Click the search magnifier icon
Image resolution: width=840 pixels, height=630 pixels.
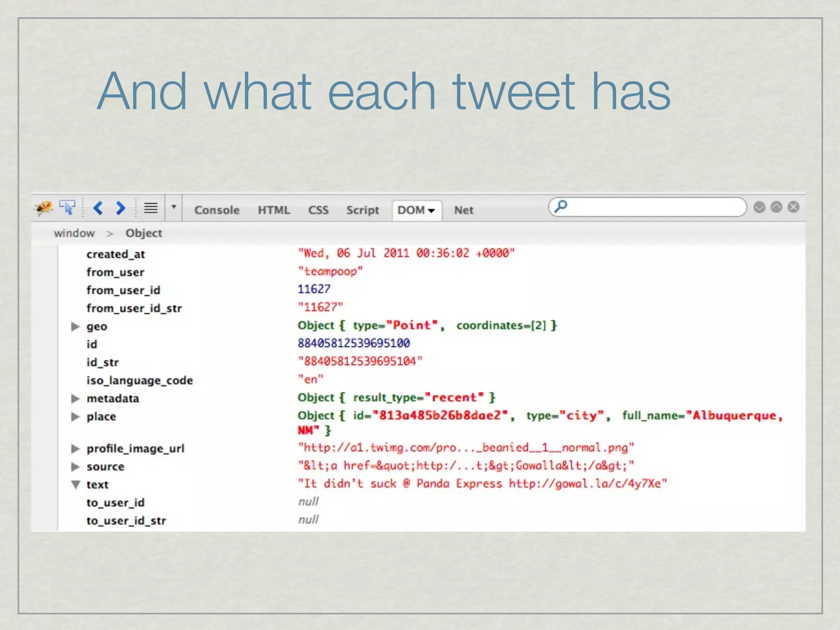[561, 206]
